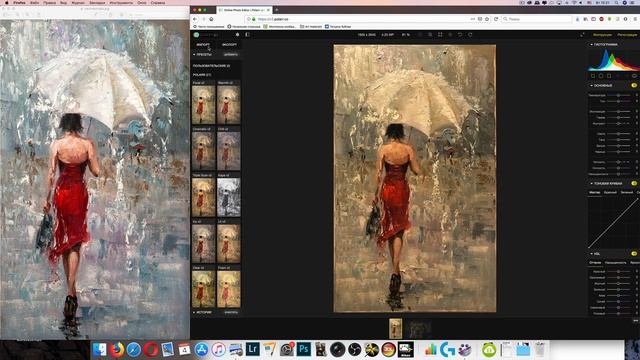Open Opera from the Dock
The height and width of the screenshot is (360, 640).
[151, 350]
